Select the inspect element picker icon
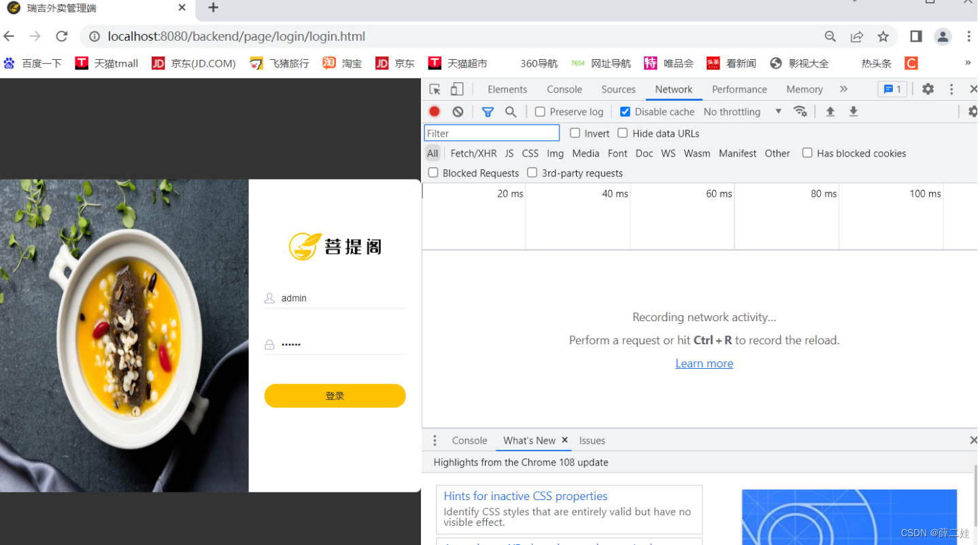This screenshot has width=980, height=545. pos(435,89)
